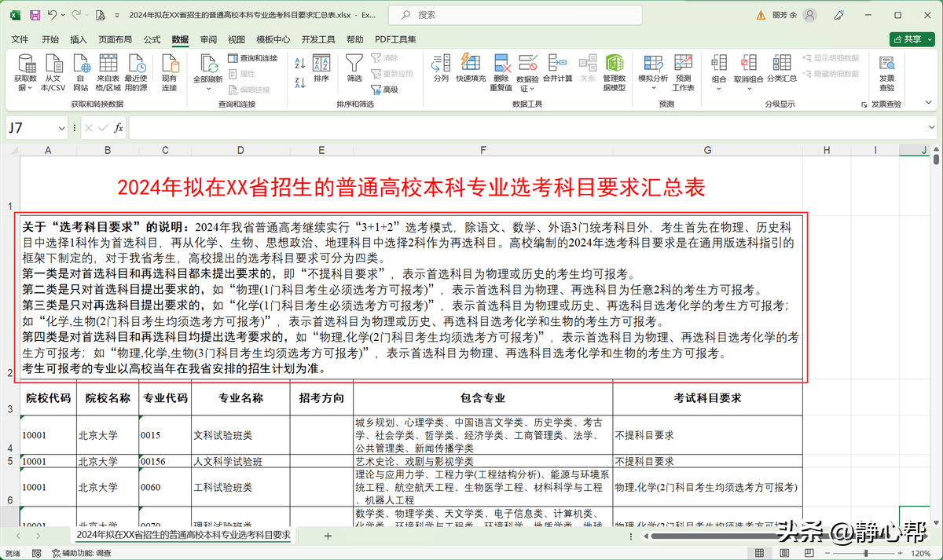Add a new sheet with plus button
The image size is (943, 560).
pos(328,536)
